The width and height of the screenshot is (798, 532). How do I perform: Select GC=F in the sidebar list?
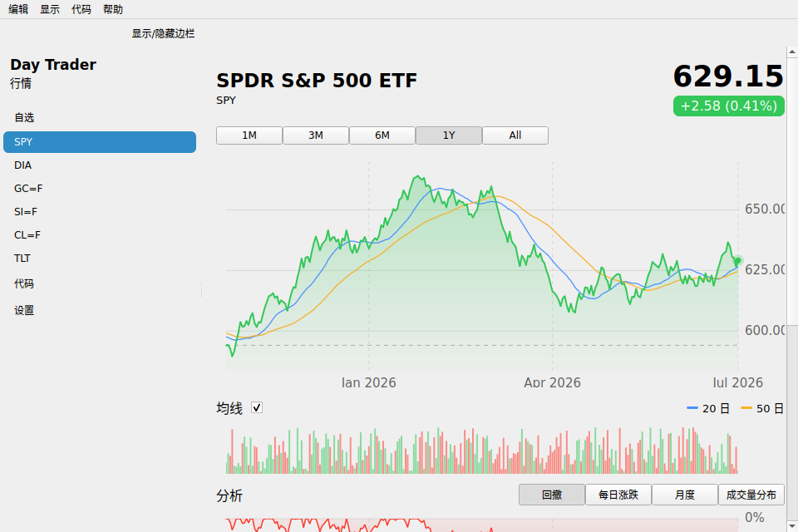pyautogui.click(x=100, y=189)
